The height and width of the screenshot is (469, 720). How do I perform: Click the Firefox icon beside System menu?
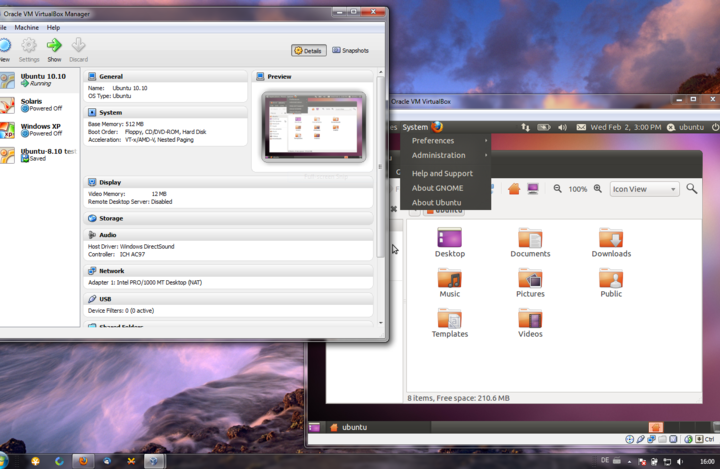pos(437,127)
